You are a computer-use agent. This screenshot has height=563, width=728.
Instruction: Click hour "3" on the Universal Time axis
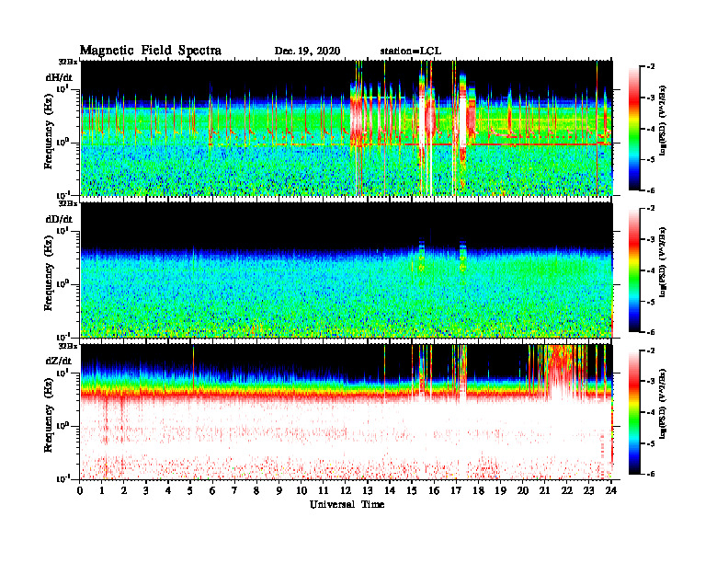pos(146,490)
